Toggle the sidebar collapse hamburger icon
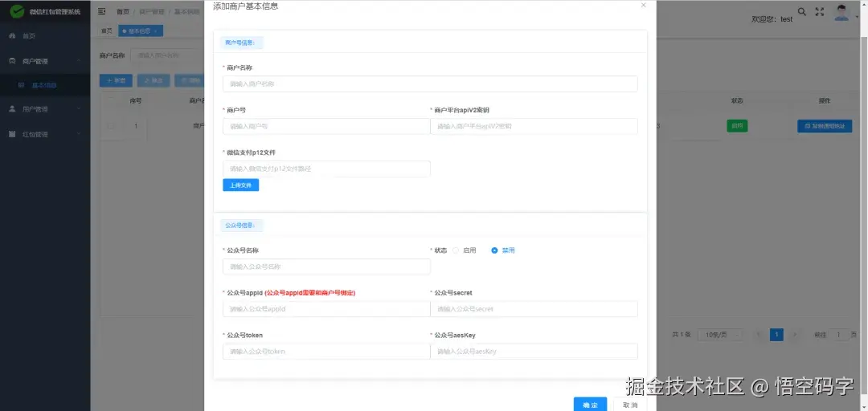This screenshot has height=411, width=868. pos(102,11)
